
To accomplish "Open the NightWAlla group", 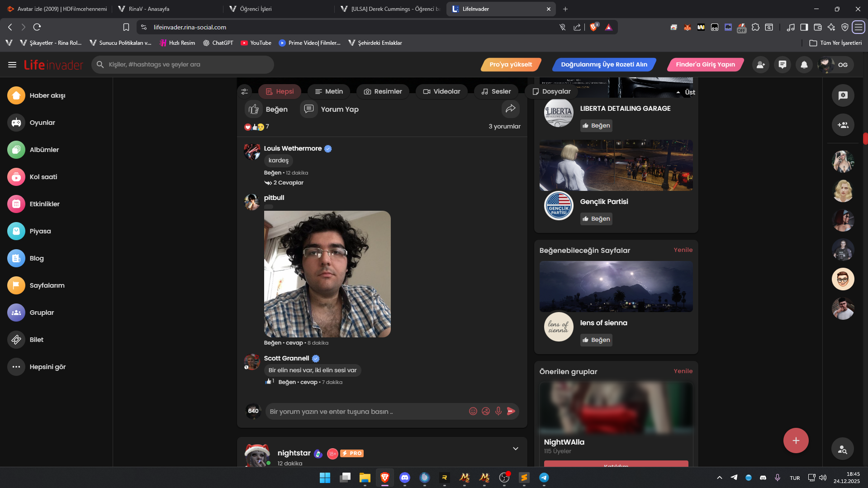I will click(564, 442).
